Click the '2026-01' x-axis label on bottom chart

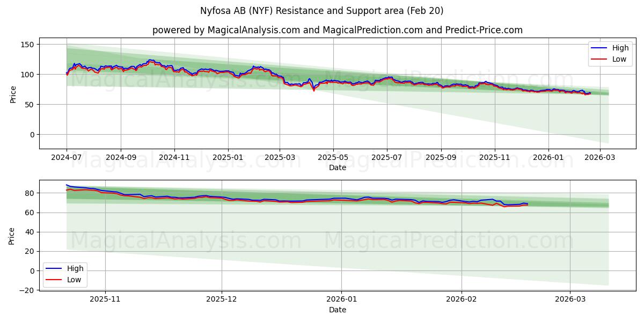coord(341,301)
